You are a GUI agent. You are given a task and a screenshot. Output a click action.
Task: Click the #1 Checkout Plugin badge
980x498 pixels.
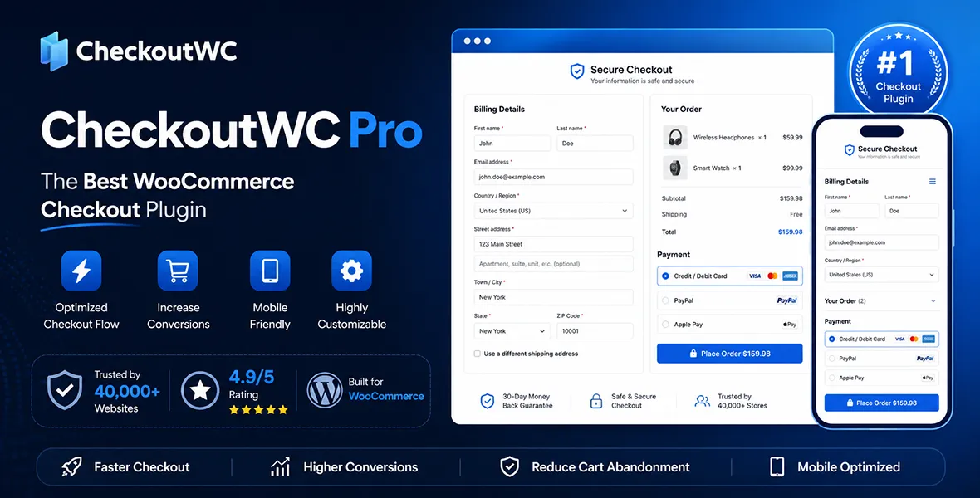(898, 72)
